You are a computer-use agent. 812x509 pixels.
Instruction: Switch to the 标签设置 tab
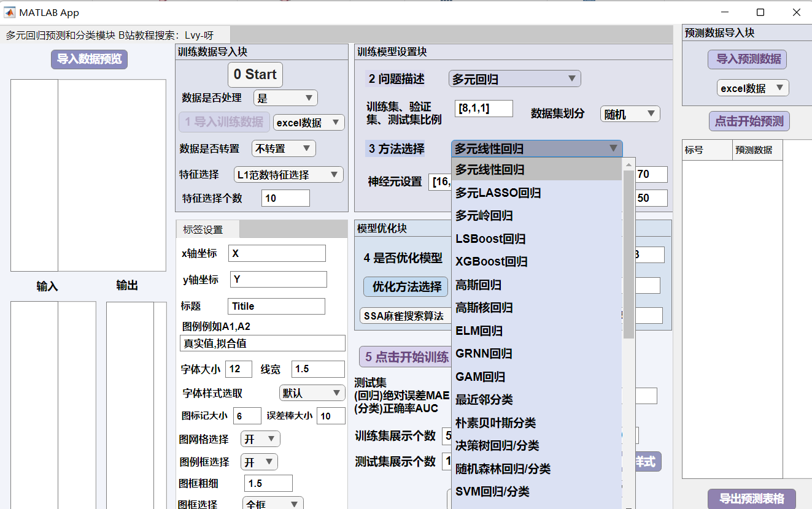(x=204, y=230)
